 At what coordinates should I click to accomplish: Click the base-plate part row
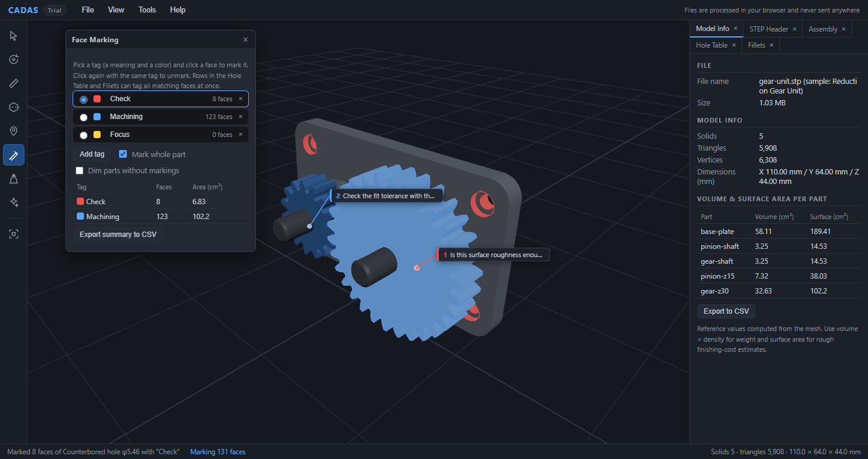[779, 232]
